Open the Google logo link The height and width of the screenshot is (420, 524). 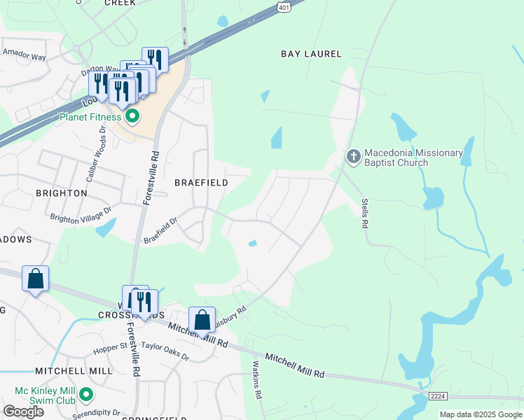point(23,412)
